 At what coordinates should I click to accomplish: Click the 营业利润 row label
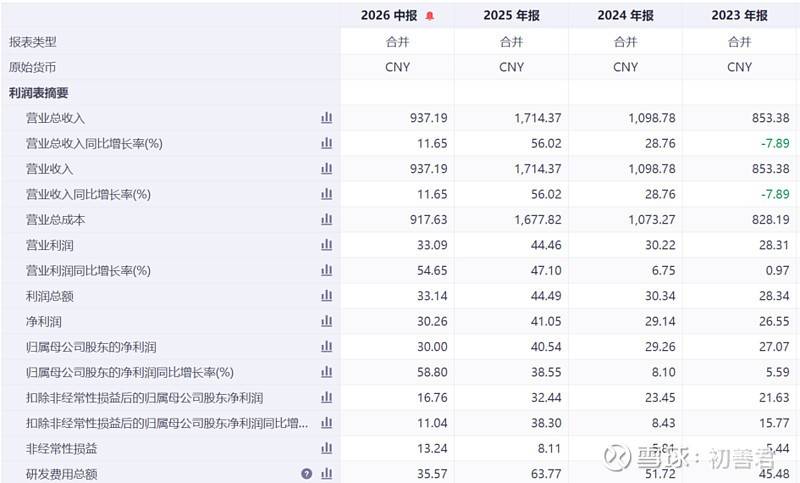pos(49,245)
